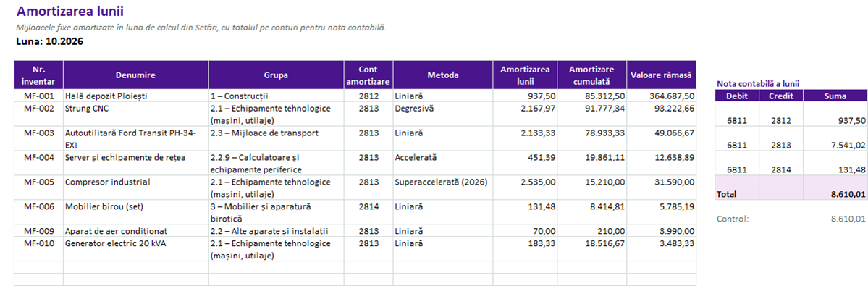Click the 'Cont amortizare' column header
The width and height of the screenshot is (868, 286).
[x=368, y=75]
